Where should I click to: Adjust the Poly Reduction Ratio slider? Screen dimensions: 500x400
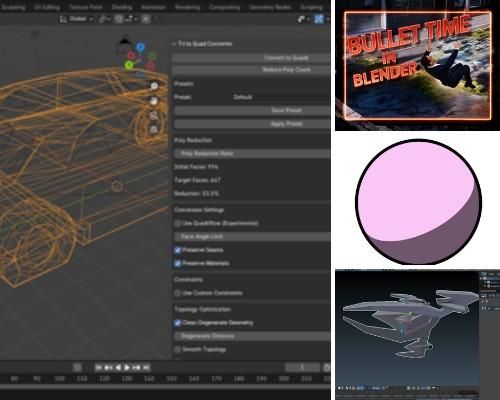click(x=252, y=153)
